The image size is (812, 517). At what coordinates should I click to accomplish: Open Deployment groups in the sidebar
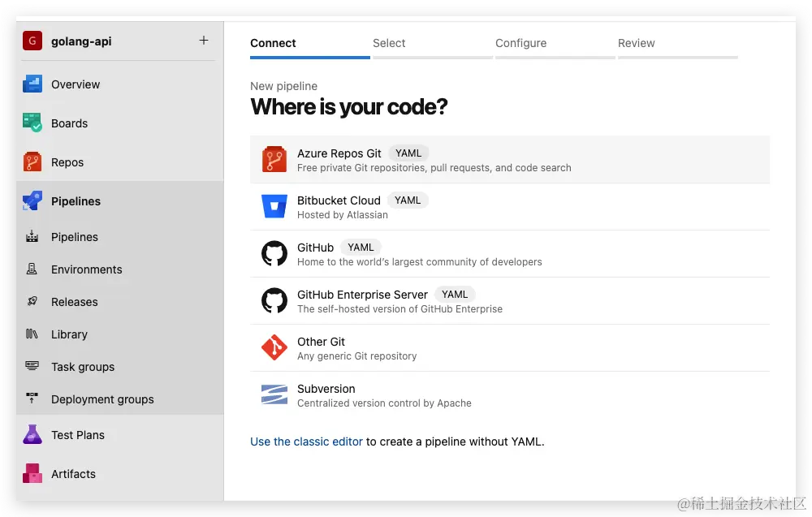click(102, 399)
